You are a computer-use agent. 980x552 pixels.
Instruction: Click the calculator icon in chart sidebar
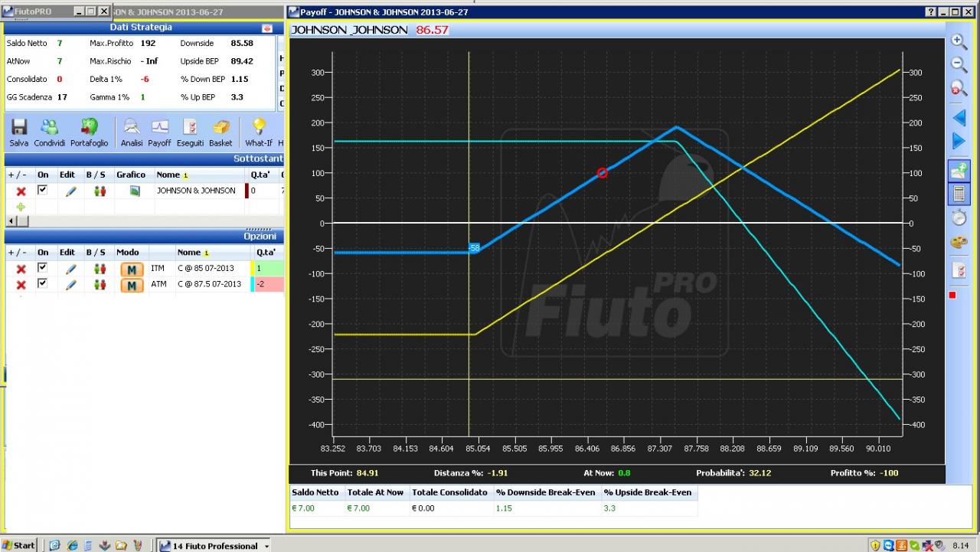click(959, 194)
